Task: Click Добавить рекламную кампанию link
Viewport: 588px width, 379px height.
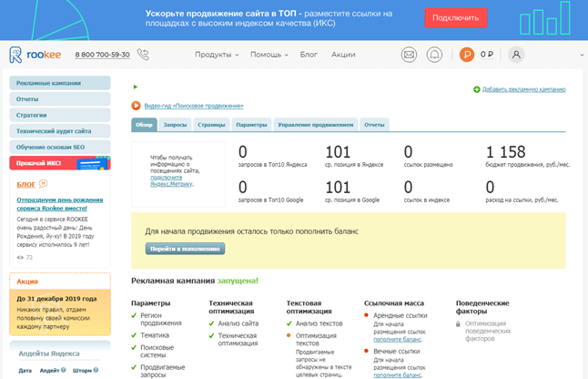Action: coord(524,89)
